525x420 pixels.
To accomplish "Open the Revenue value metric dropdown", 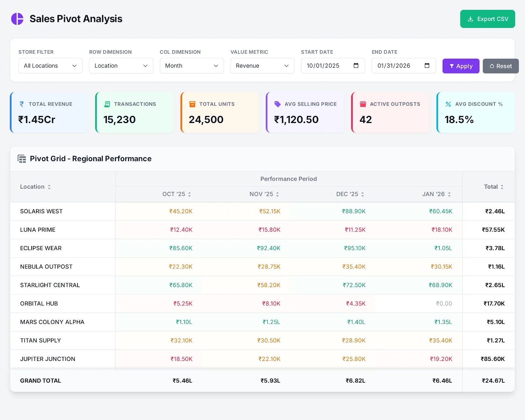I will [262, 66].
